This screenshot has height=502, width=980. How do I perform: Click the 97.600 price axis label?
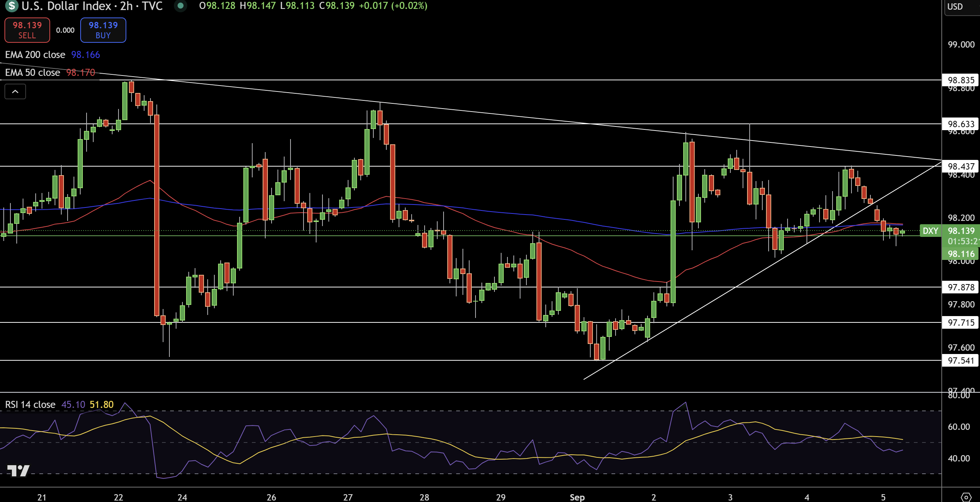tap(961, 347)
